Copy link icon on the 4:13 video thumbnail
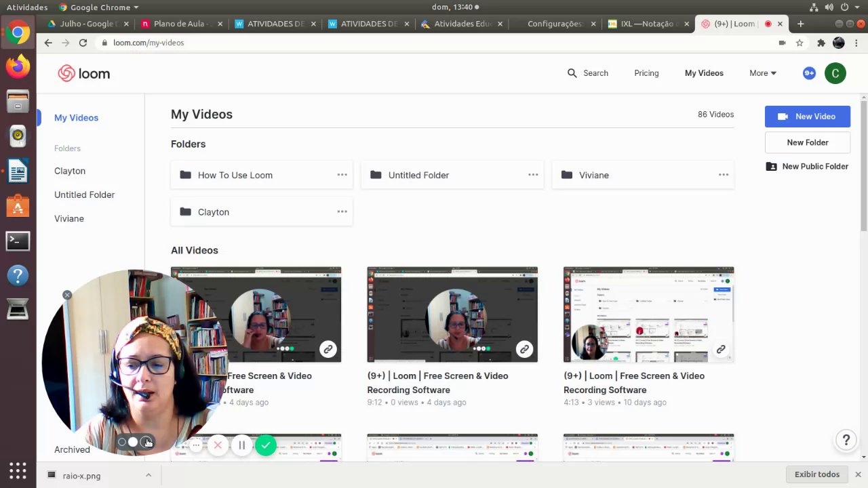Screen dimensions: 868x488 (x=721, y=349)
